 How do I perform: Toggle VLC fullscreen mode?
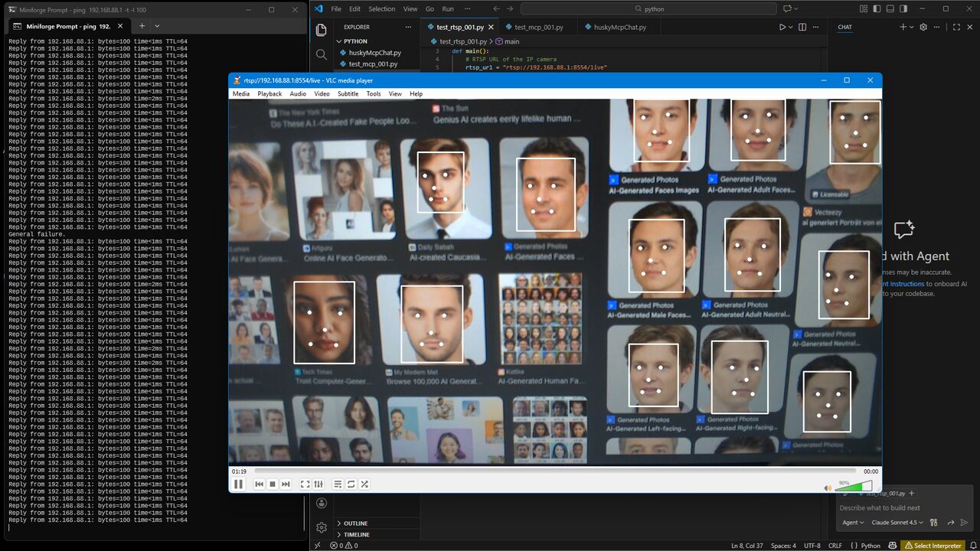coord(305,484)
